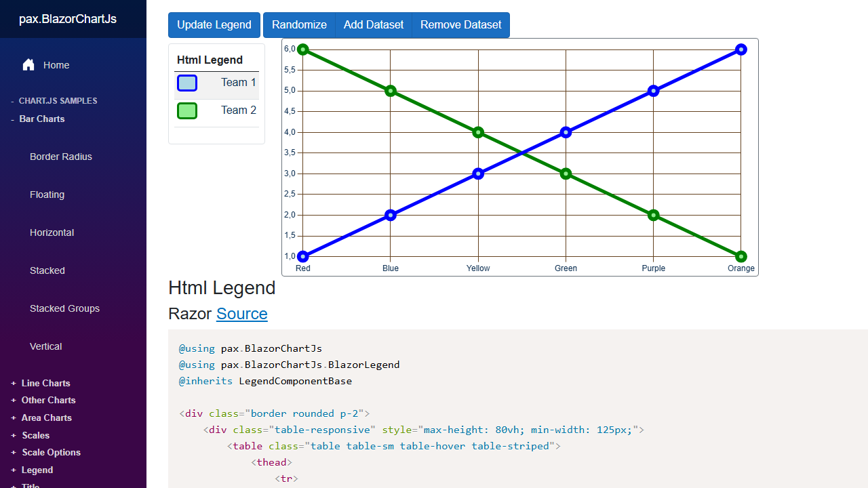Collapse the Bar Charts group

(38, 119)
